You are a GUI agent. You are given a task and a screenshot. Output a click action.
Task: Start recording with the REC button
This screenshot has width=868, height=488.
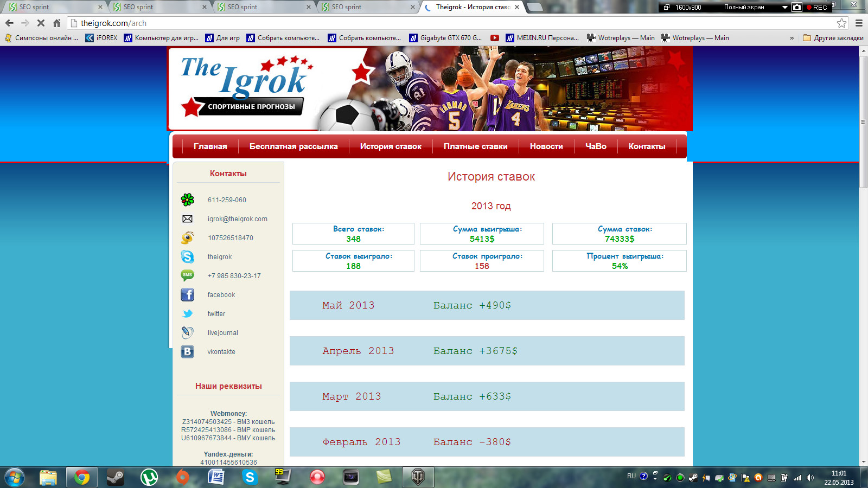click(817, 7)
